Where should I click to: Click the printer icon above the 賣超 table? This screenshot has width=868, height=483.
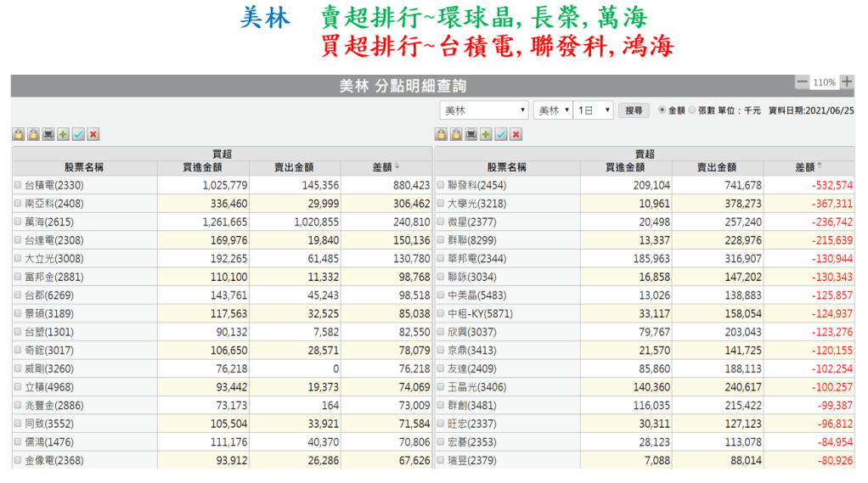pyautogui.click(x=471, y=134)
